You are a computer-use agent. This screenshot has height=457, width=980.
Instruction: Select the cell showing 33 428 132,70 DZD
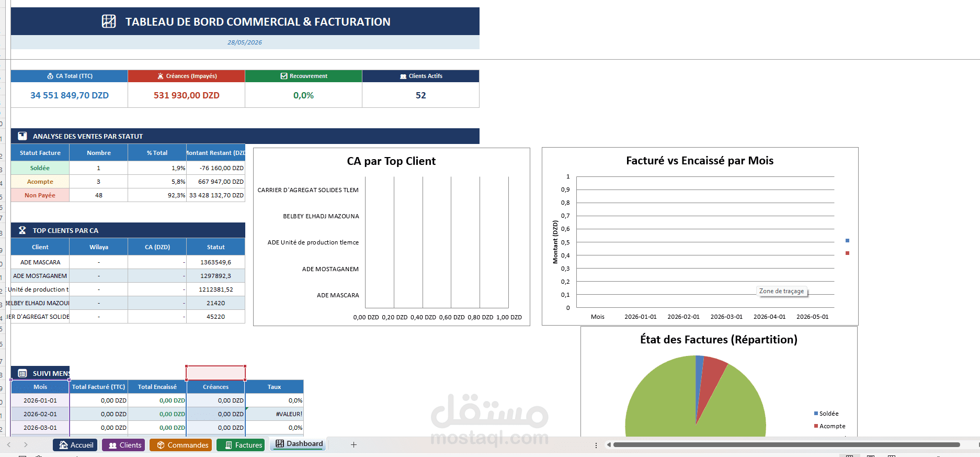pyautogui.click(x=216, y=195)
